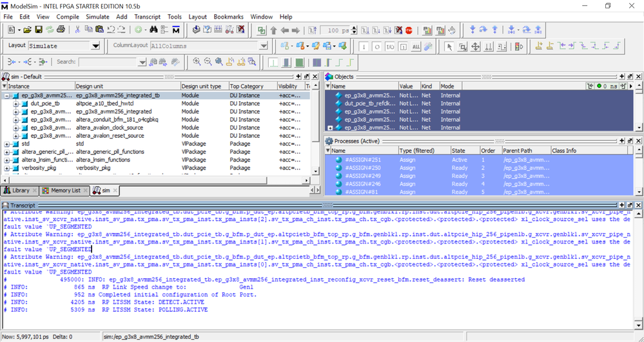This screenshot has width=644, height=342.
Task: Open the ColumnLayout AllColumns dropdown
Action: (x=263, y=46)
